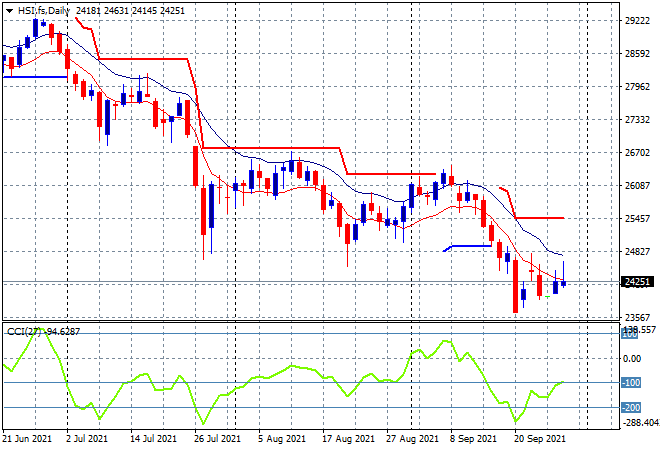This screenshot has width=660, height=450.
Task: Click the 28592 price axis label
Action: 637,53
